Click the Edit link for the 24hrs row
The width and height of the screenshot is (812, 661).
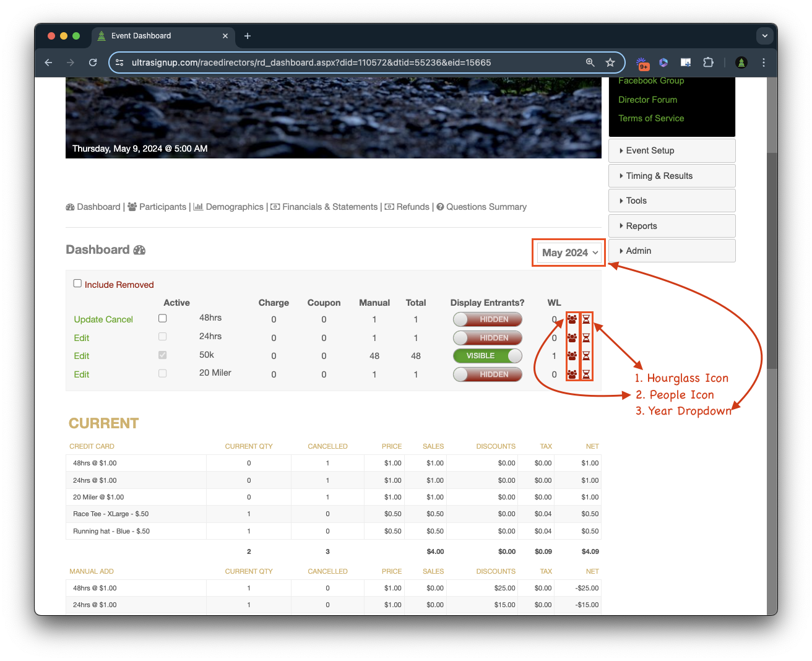click(x=82, y=338)
